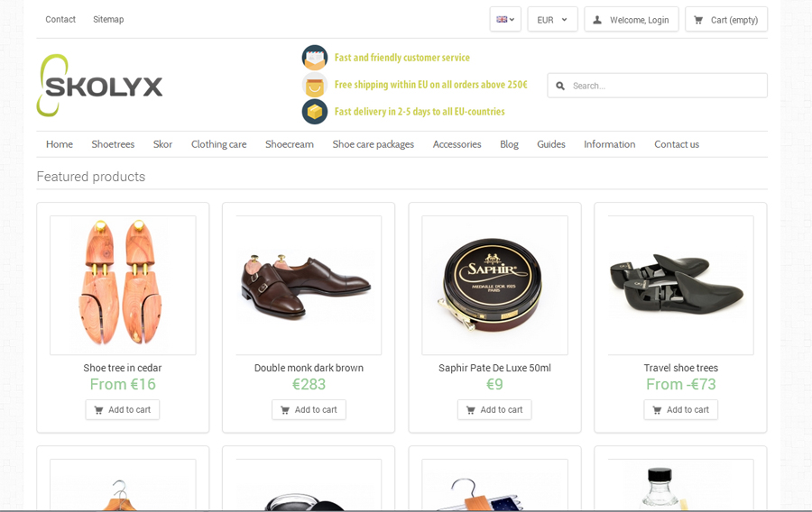
Task: Click the customer service envelope icon
Action: coord(315,58)
